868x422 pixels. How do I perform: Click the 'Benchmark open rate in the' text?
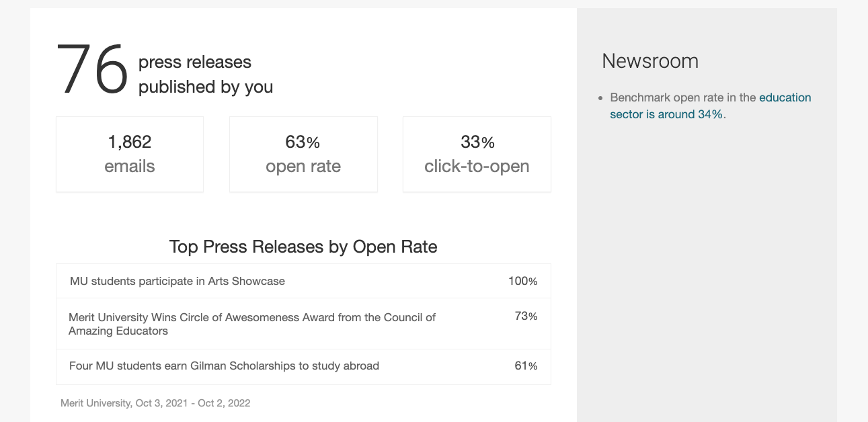tap(682, 98)
